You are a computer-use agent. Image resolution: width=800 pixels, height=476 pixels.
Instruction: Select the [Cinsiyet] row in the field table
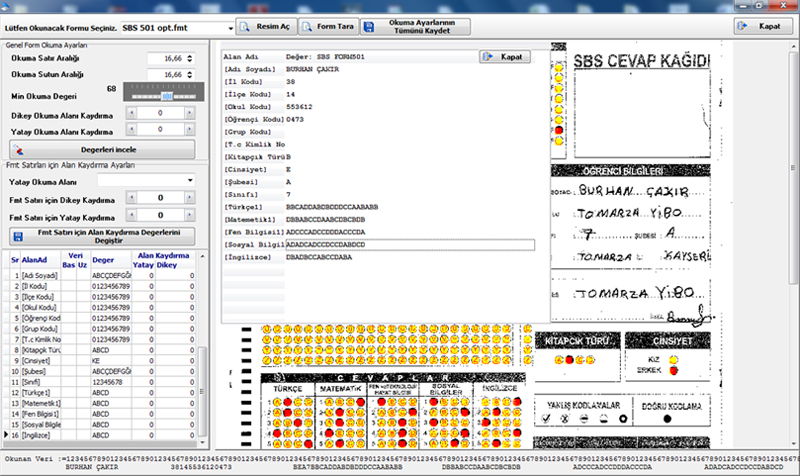click(99, 361)
